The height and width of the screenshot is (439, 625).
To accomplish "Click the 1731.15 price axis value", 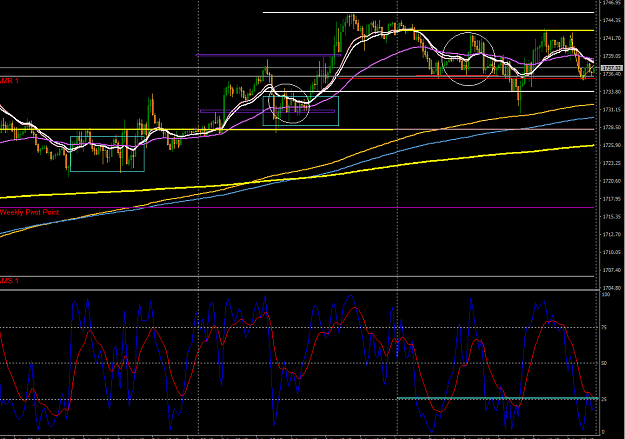I will click(612, 110).
